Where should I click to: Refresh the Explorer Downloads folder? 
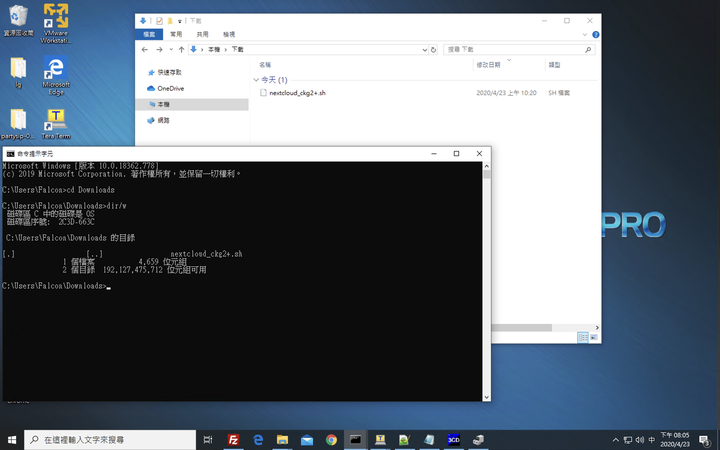pos(433,50)
